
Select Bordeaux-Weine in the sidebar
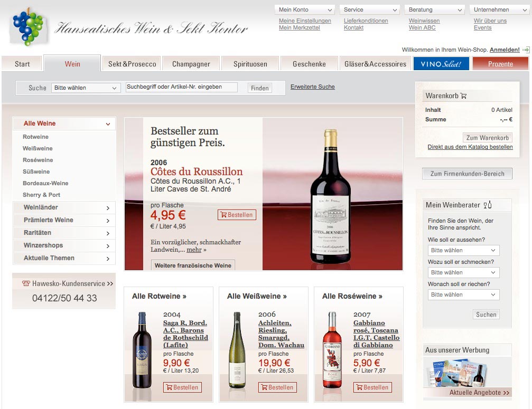coord(45,183)
